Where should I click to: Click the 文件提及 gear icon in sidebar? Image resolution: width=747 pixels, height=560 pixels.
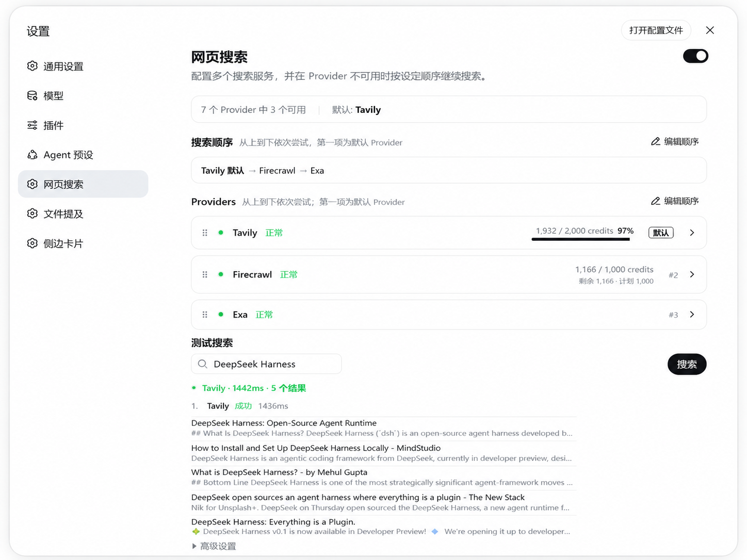[33, 213]
